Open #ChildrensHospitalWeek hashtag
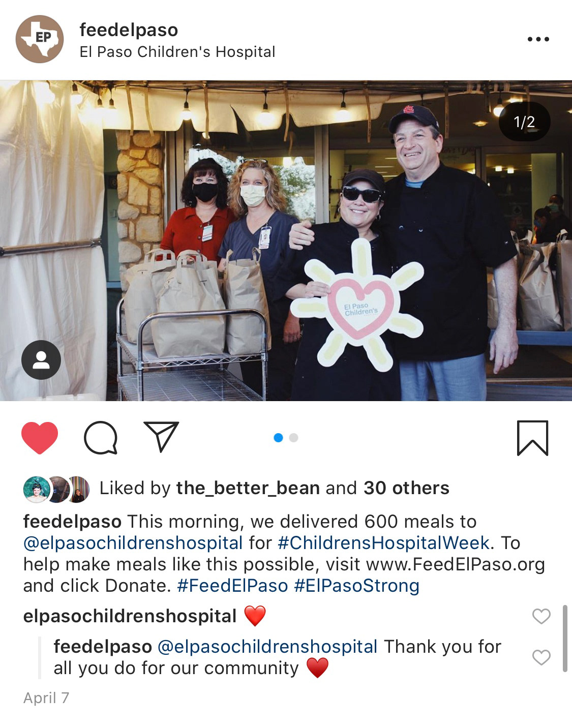Viewport: 572px width, 728px height. click(x=384, y=543)
